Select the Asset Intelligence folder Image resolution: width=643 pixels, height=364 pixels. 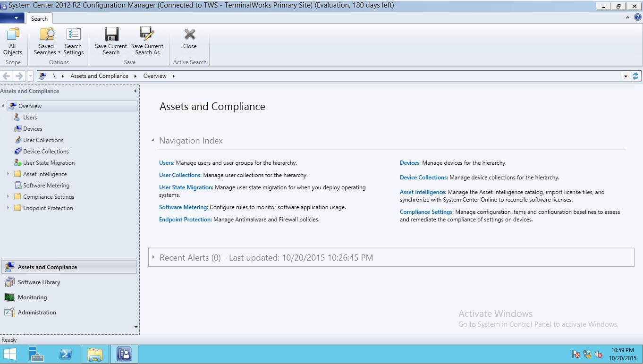45,174
